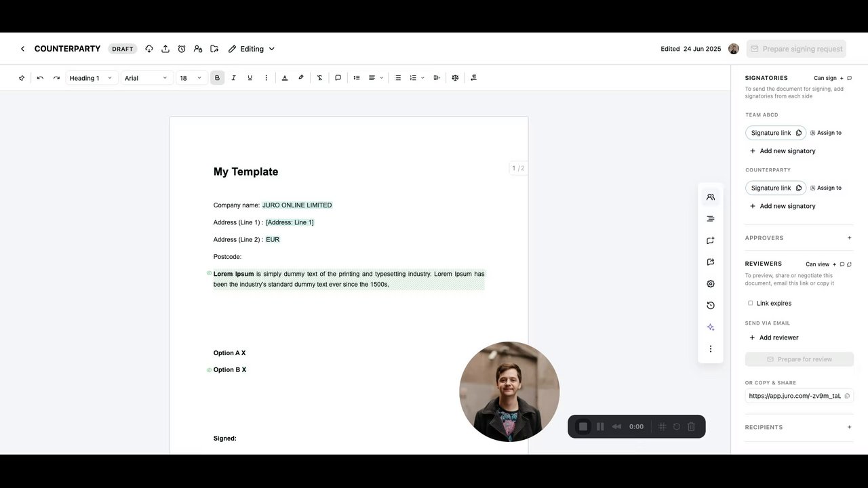Click Add reviewer
868x488 pixels.
coord(774,338)
